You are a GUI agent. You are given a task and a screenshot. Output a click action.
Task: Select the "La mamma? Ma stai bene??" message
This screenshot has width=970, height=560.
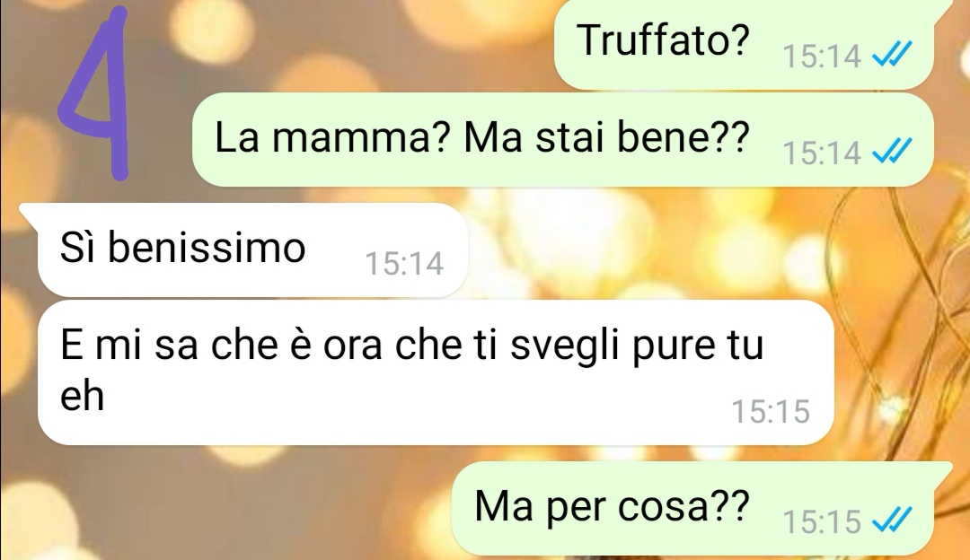(562, 140)
